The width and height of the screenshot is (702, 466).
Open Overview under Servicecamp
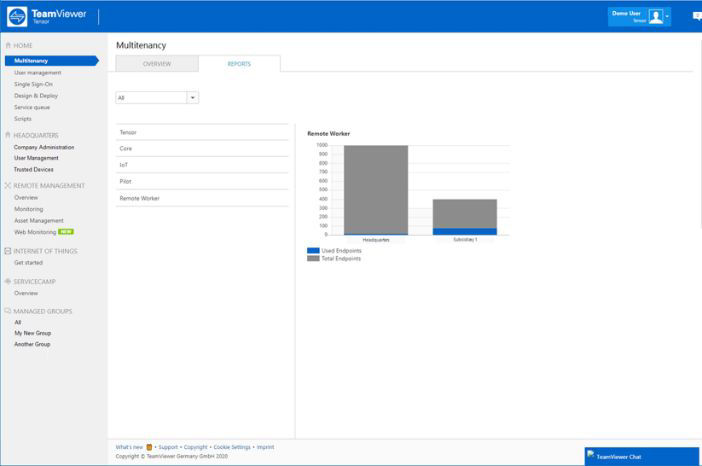point(26,293)
